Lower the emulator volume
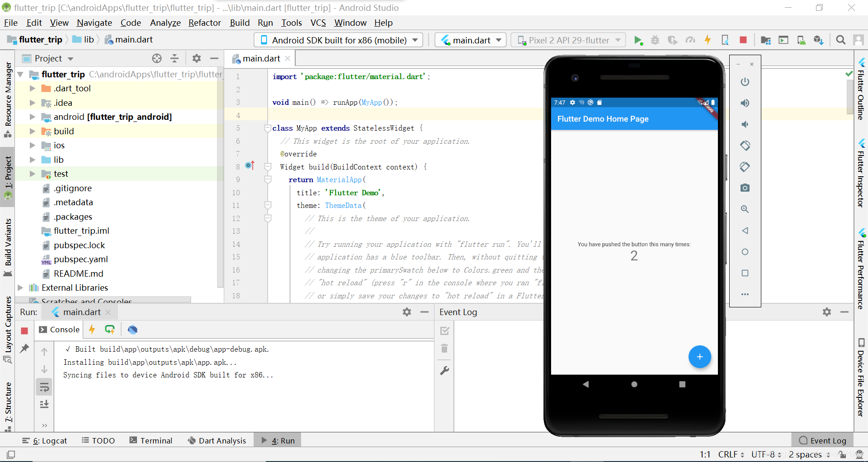Viewport: 868px width, 462px height. [x=745, y=124]
